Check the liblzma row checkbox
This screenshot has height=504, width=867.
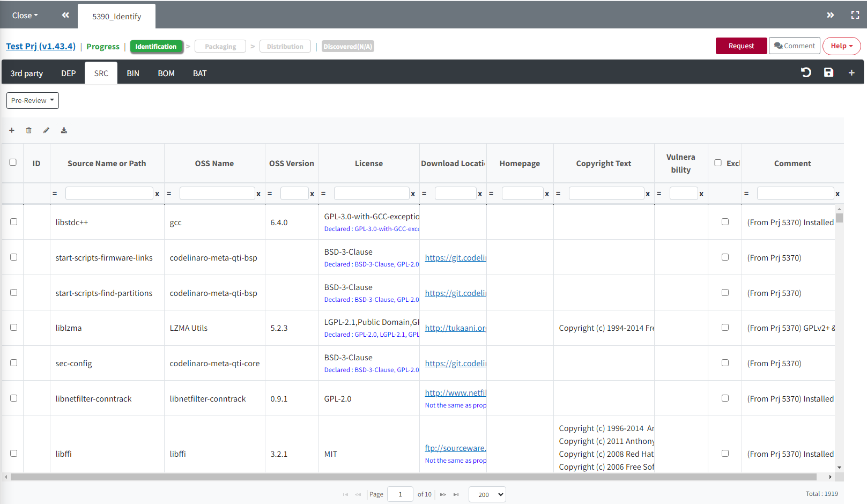click(x=13, y=327)
